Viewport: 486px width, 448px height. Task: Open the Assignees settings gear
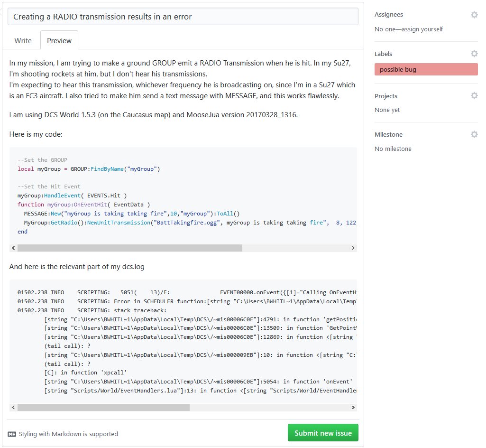point(474,15)
